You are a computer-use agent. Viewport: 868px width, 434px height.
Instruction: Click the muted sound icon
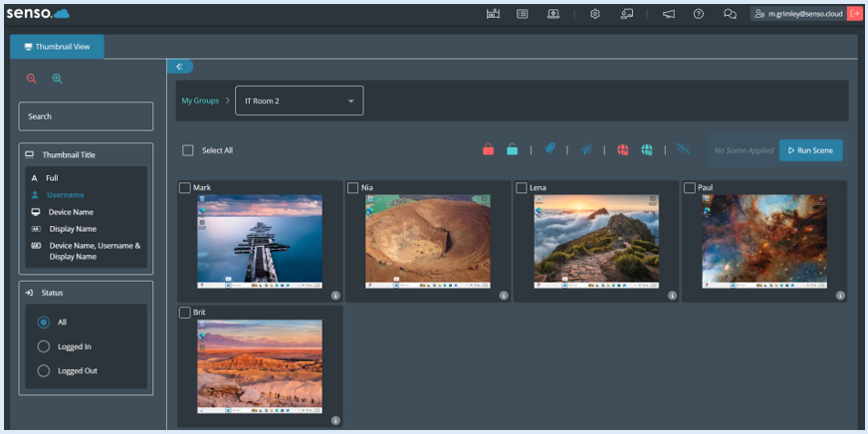coord(683,150)
